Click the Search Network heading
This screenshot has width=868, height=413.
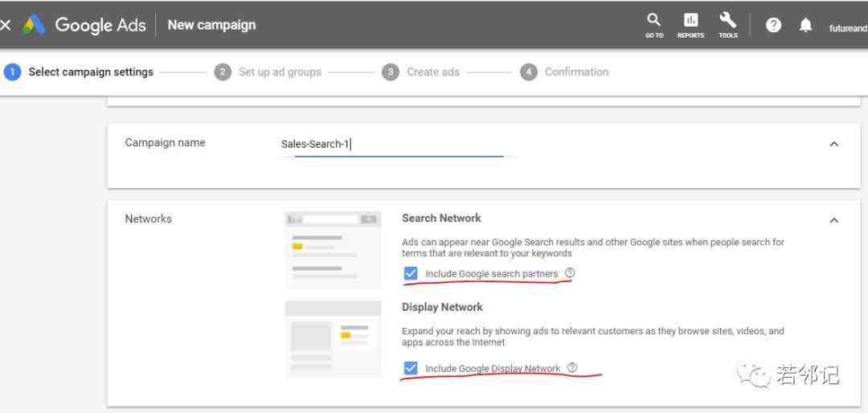(442, 218)
